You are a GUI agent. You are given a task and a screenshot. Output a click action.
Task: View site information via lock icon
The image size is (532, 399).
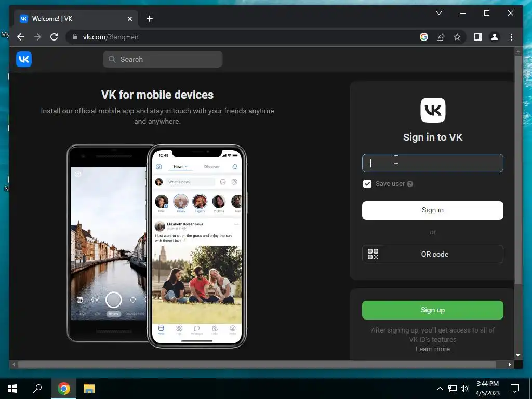pyautogui.click(x=75, y=37)
